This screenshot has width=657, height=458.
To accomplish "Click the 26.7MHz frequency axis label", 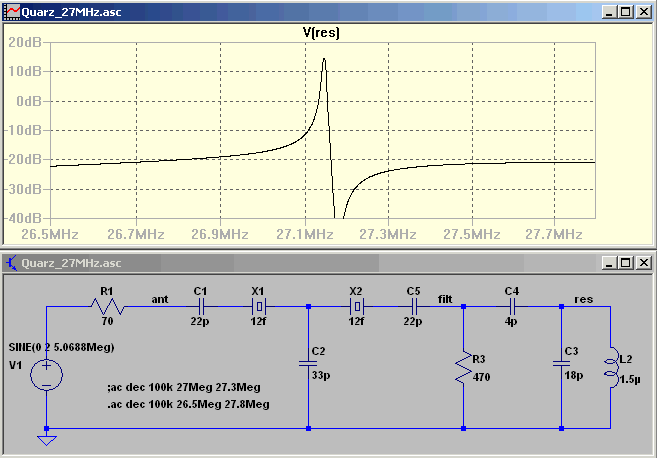I will [x=136, y=234].
